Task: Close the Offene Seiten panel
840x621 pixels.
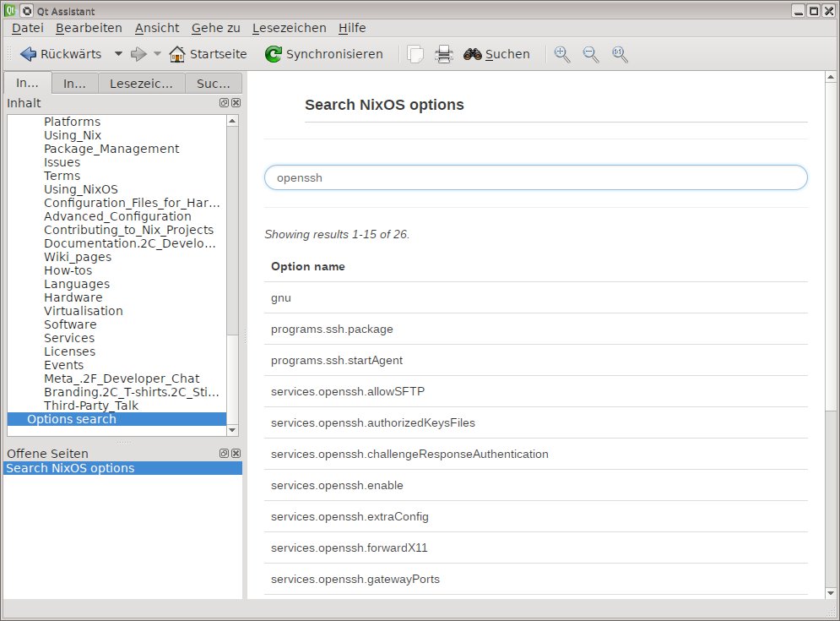Action: pyautogui.click(x=236, y=454)
